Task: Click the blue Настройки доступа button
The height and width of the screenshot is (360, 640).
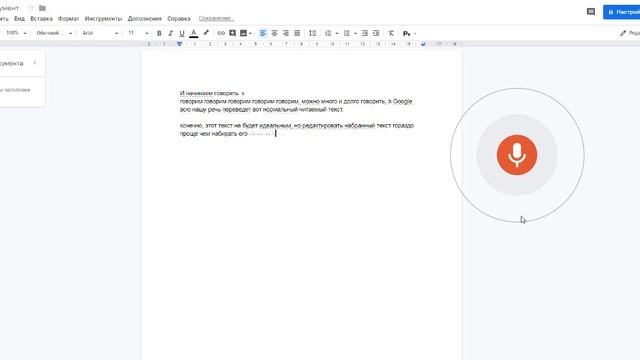Action: pyautogui.click(x=622, y=12)
